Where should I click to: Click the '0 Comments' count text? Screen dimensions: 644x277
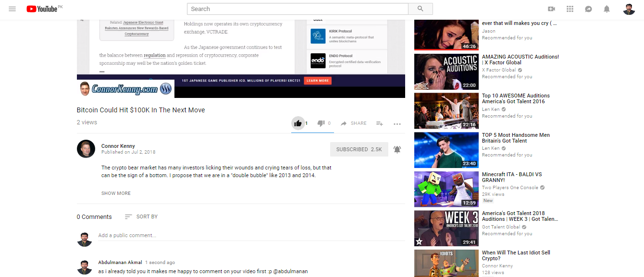tap(94, 217)
